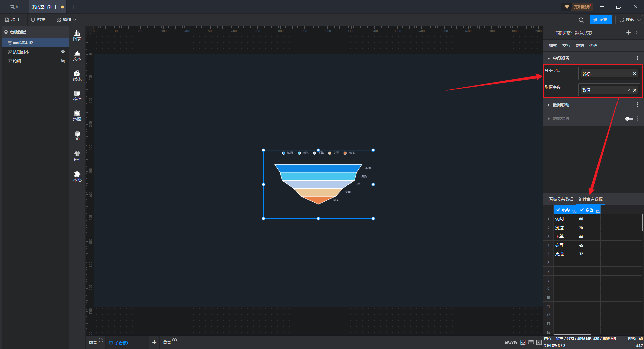Open the 控件 controls component category
This screenshot has height=349, width=644.
pyautogui.click(x=77, y=96)
